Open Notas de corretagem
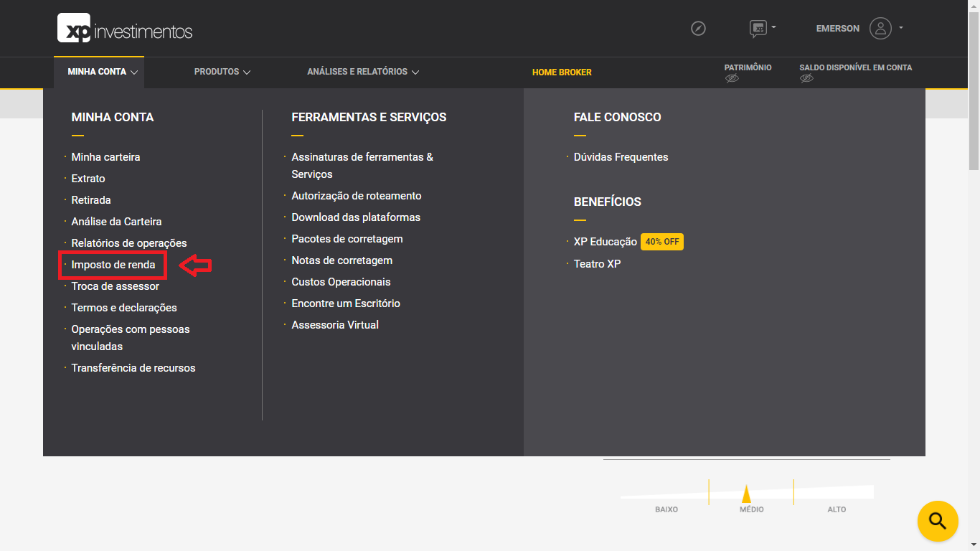The height and width of the screenshot is (551, 980). click(342, 260)
